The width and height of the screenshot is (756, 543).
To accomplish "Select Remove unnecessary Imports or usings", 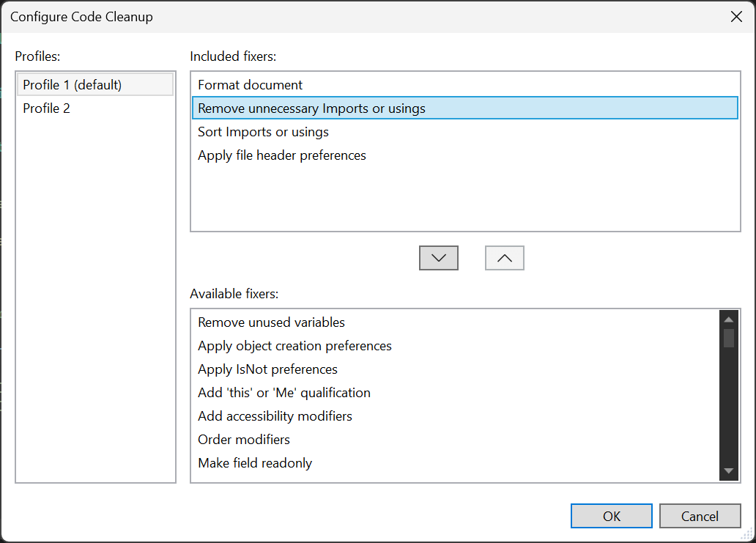I will click(311, 108).
